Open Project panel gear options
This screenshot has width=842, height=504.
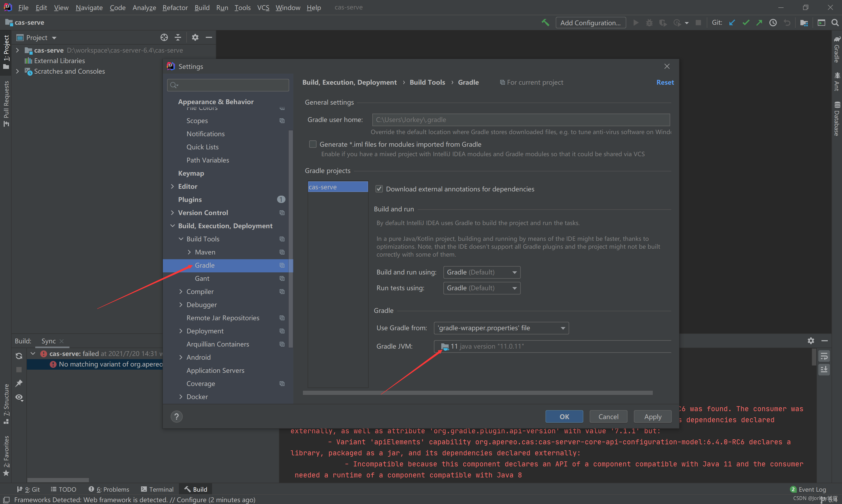pos(195,37)
